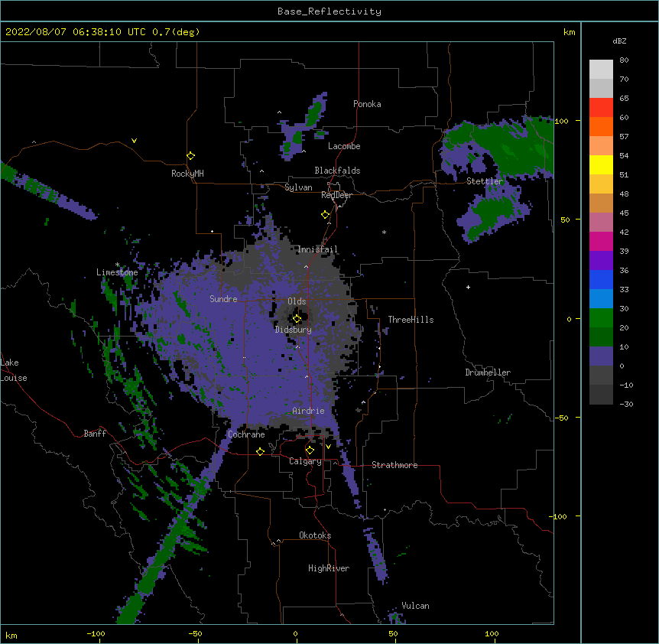
Task: Click the Banff label
Action: tap(95, 434)
